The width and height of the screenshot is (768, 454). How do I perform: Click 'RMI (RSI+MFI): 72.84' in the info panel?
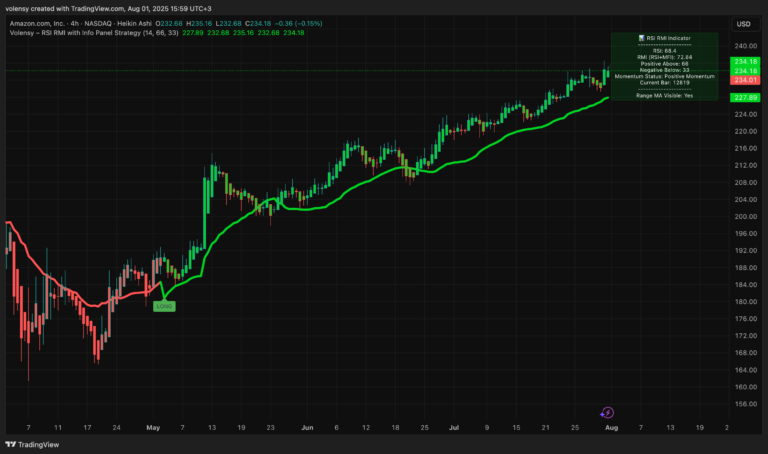coord(664,57)
